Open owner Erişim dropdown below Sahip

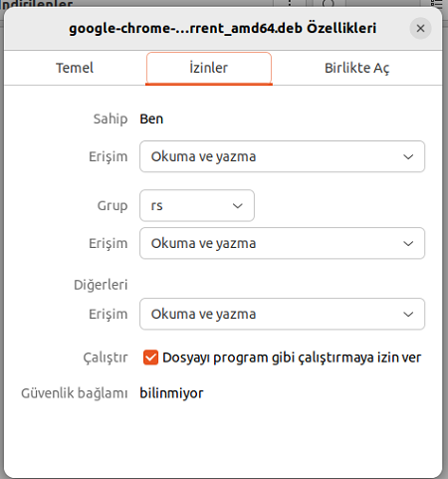(282, 156)
